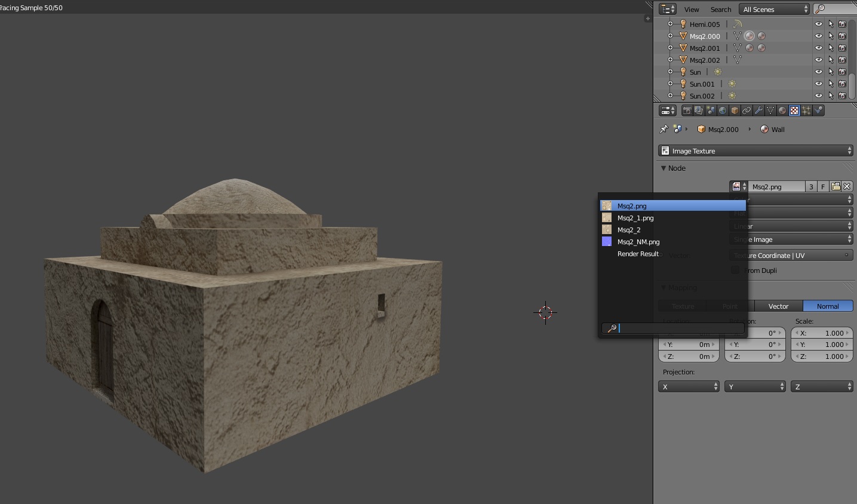Image resolution: width=857 pixels, height=504 pixels.
Task: Expand the Msq2.000 outliner entry
Action: [670, 36]
